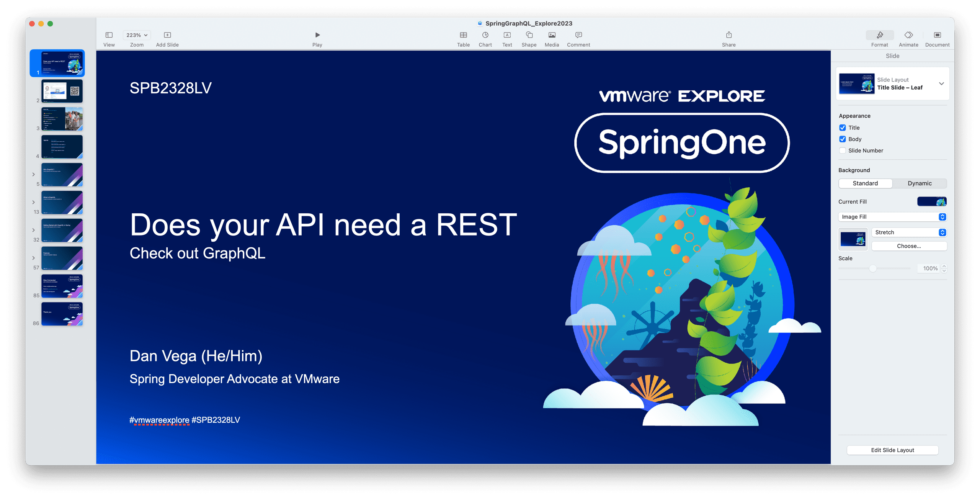The image size is (980, 499).
Task: Expand the grouped slides under slide 5
Action: 34,174
